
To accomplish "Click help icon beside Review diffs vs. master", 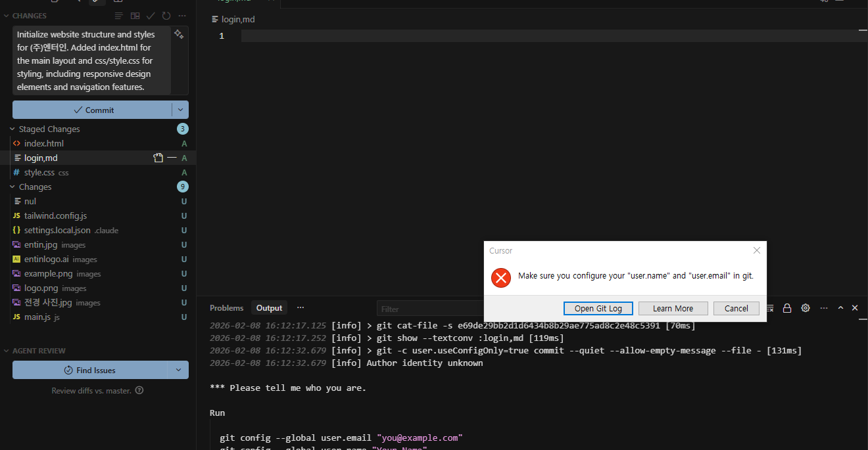I will point(139,390).
